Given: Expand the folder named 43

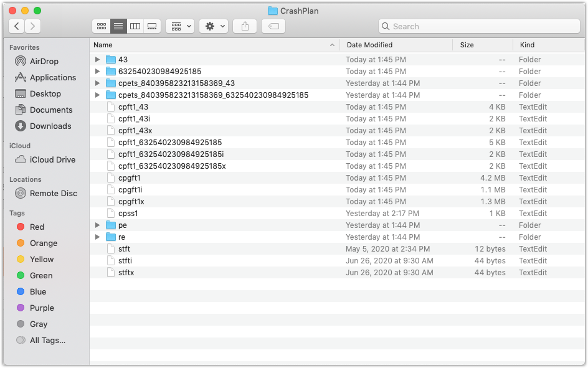Looking at the screenshot, I should [97, 59].
